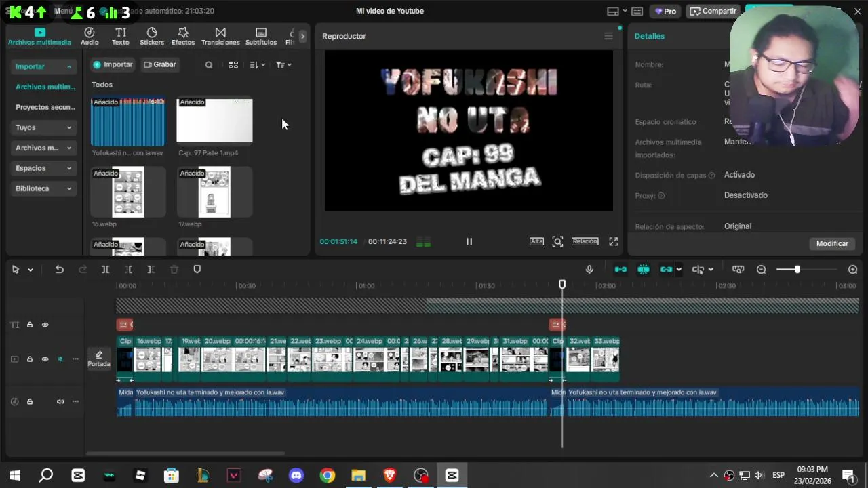The image size is (868, 488).
Task: Click the playhead marker on timeline ruler
Action: (x=562, y=285)
